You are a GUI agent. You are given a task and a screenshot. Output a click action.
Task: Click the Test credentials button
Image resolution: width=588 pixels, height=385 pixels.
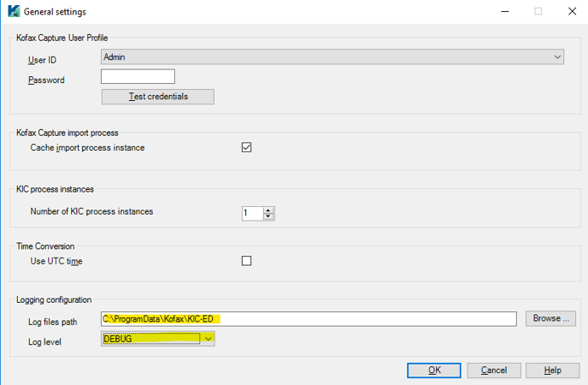click(x=158, y=97)
